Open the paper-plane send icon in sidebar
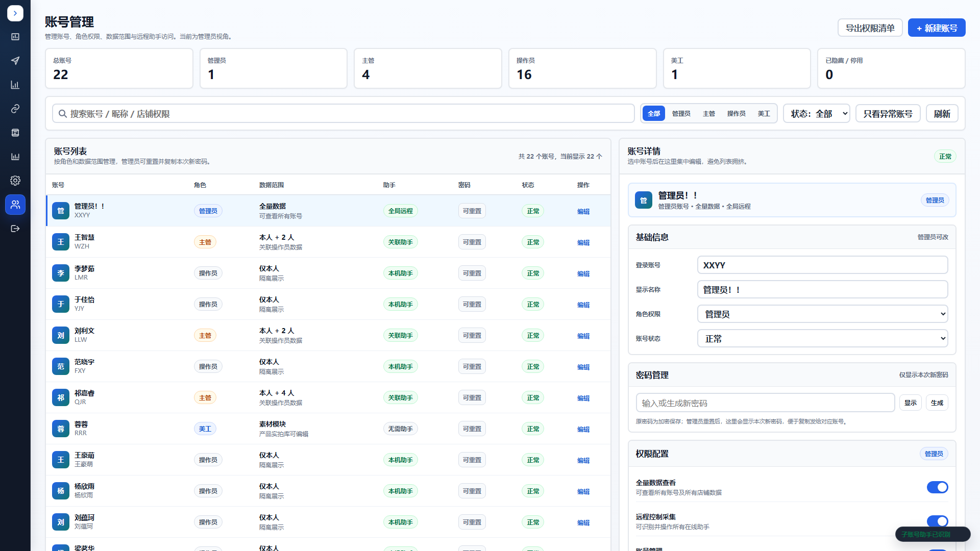This screenshot has height=551, width=980. click(15, 61)
